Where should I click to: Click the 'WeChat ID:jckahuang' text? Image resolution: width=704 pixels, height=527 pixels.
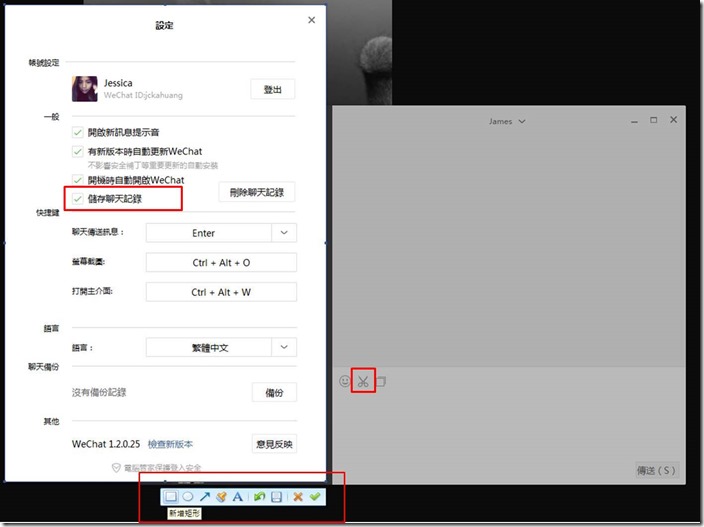(143, 95)
